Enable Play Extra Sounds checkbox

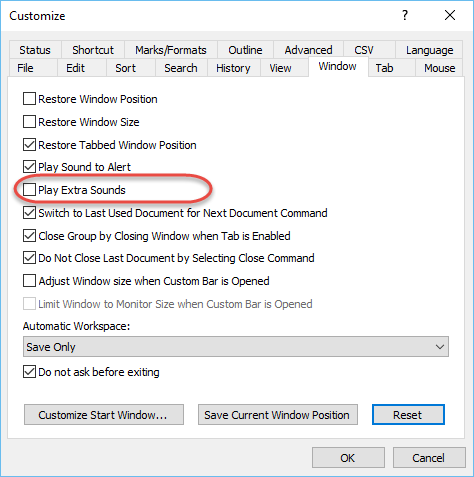(29, 190)
